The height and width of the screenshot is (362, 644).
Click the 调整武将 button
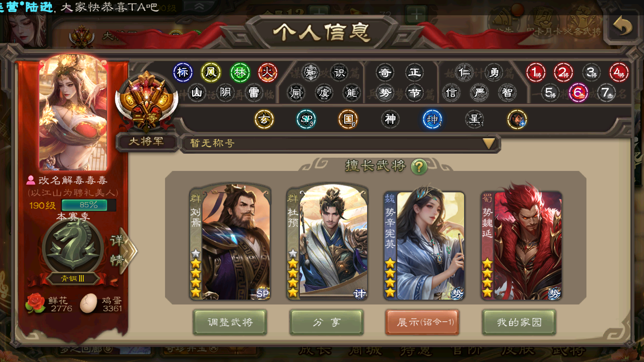click(230, 322)
